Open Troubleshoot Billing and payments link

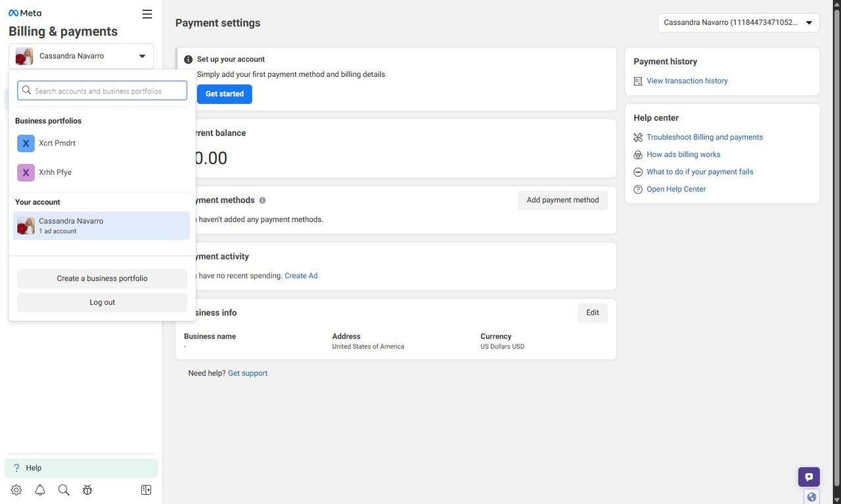click(705, 137)
